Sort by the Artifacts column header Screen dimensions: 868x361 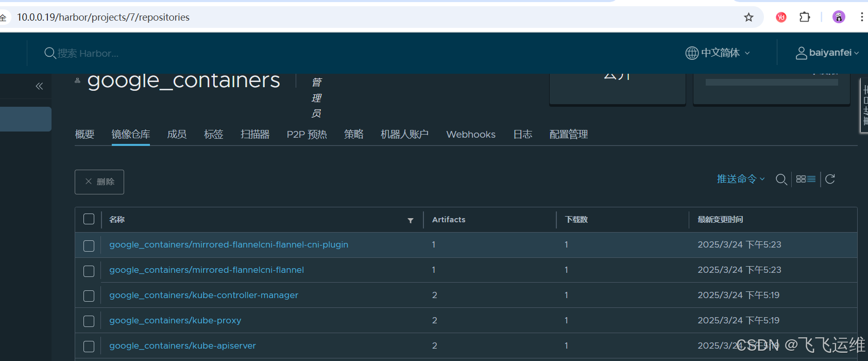[449, 220]
